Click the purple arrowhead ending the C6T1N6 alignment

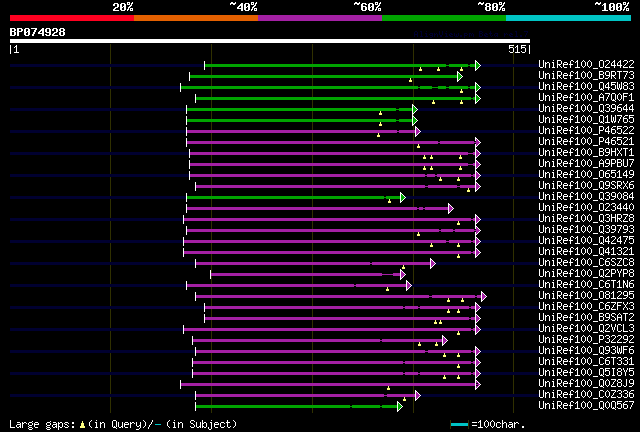point(409,286)
